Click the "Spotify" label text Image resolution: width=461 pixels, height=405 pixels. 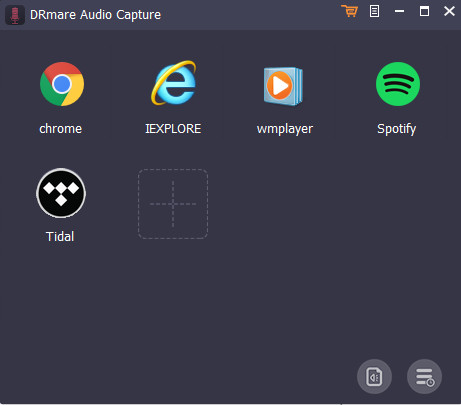click(x=397, y=129)
